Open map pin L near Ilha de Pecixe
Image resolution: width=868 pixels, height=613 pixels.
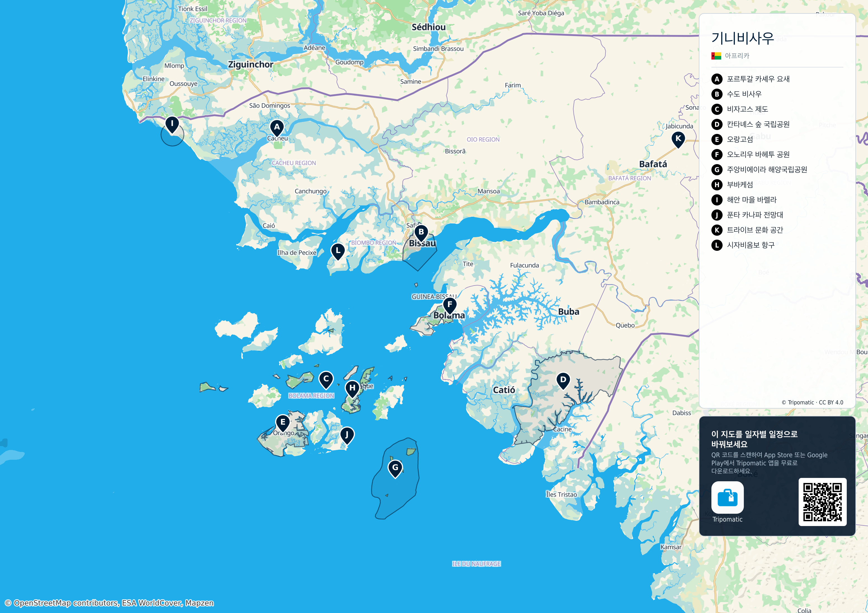[x=338, y=251]
